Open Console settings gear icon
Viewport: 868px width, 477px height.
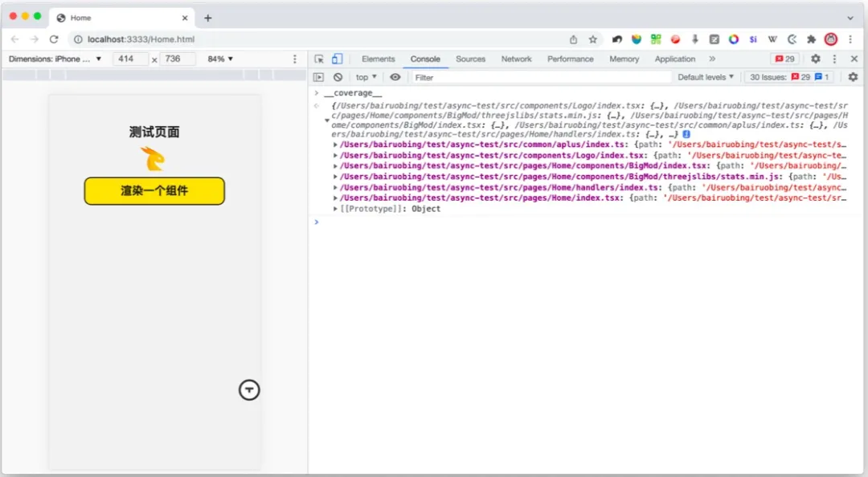pyautogui.click(x=853, y=77)
